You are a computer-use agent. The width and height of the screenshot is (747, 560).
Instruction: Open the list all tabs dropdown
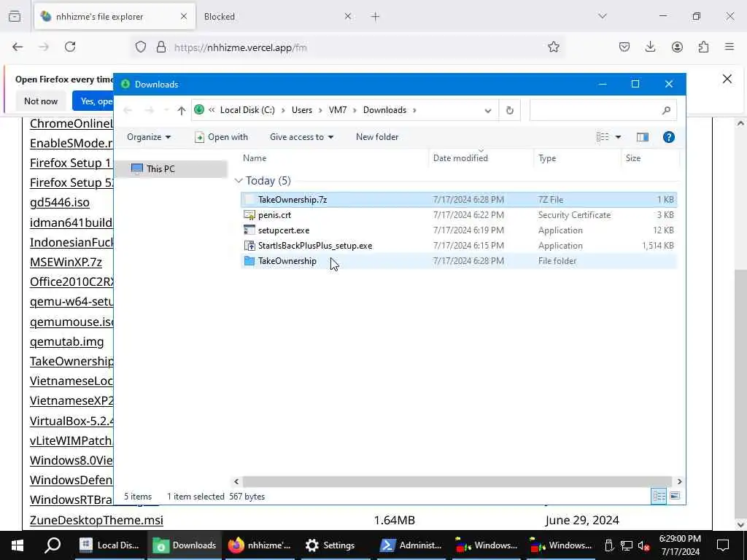tap(602, 16)
